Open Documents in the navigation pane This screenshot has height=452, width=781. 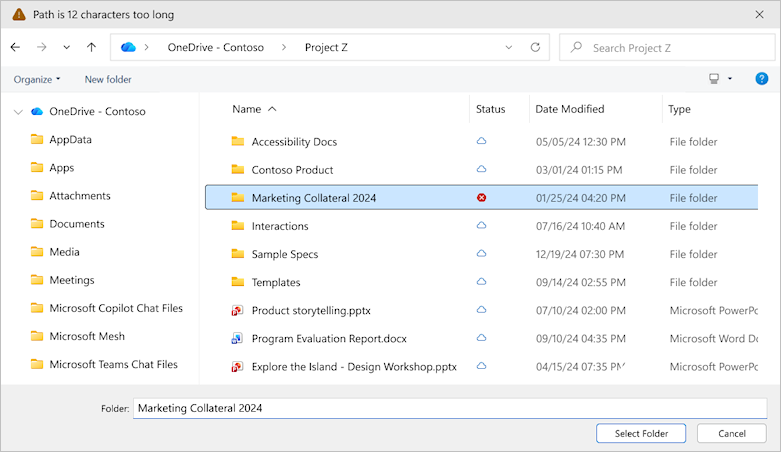77,224
